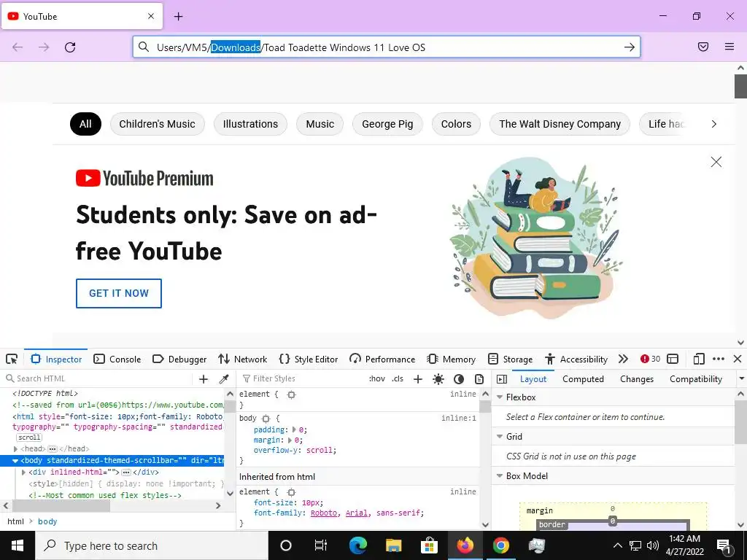This screenshot has width=747, height=560.
Task: Toggle :hov pseudo-class panel
Action: click(377, 378)
